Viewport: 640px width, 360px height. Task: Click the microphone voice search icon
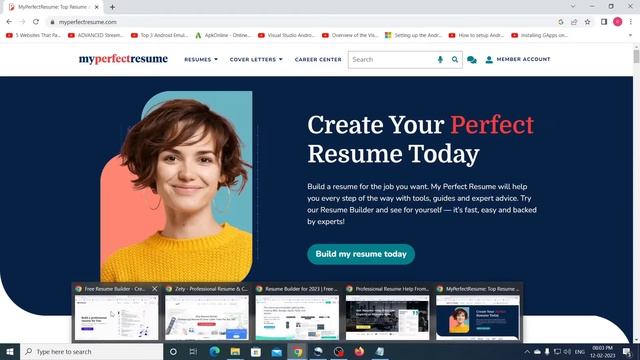coord(440,60)
